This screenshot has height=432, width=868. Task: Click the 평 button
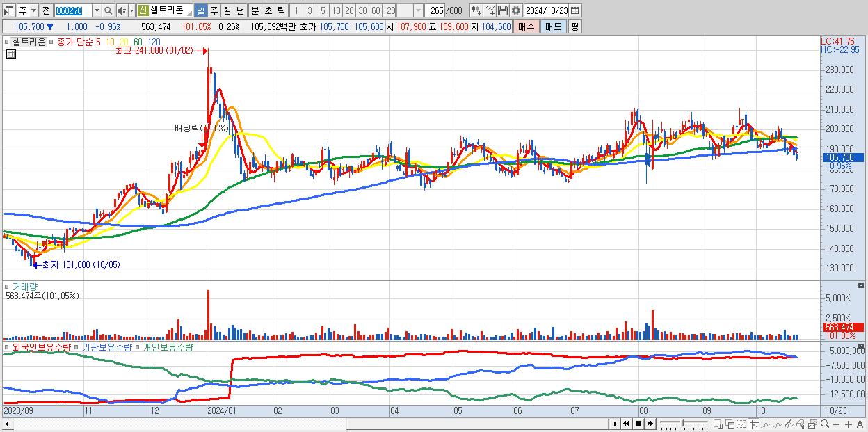(x=574, y=26)
